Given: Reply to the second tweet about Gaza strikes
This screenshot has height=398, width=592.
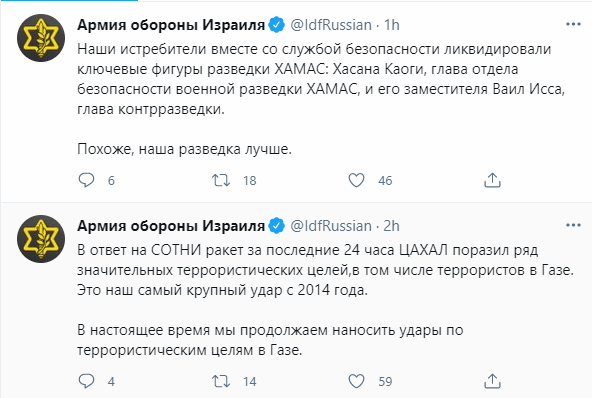Looking at the screenshot, I should pyautogui.click(x=86, y=381).
